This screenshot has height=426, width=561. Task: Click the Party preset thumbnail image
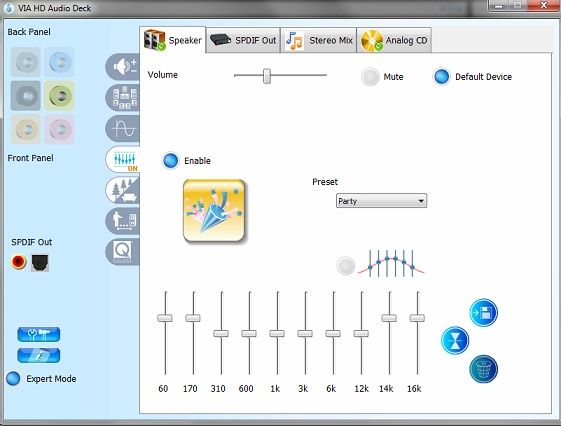pos(214,210)
